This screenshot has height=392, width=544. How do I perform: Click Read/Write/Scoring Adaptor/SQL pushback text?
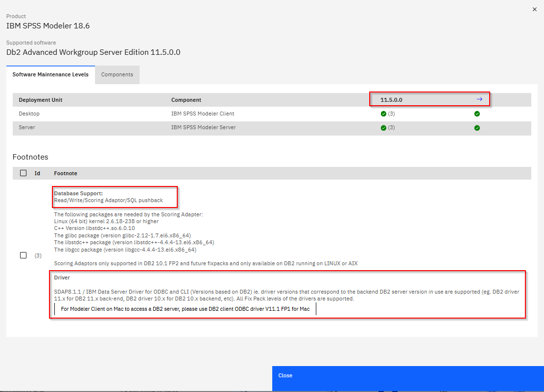[x=108, y=200]
